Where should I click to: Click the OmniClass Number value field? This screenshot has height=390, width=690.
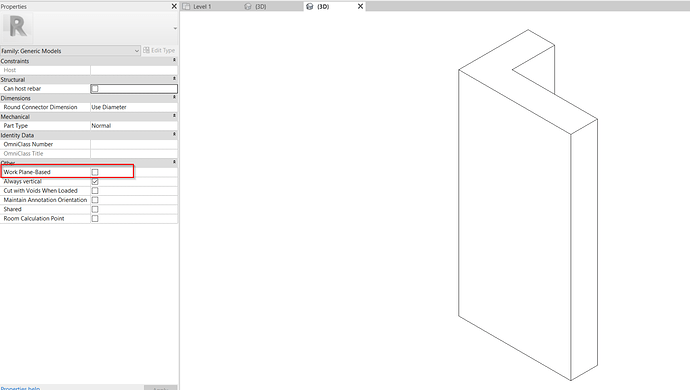[134, 144]
